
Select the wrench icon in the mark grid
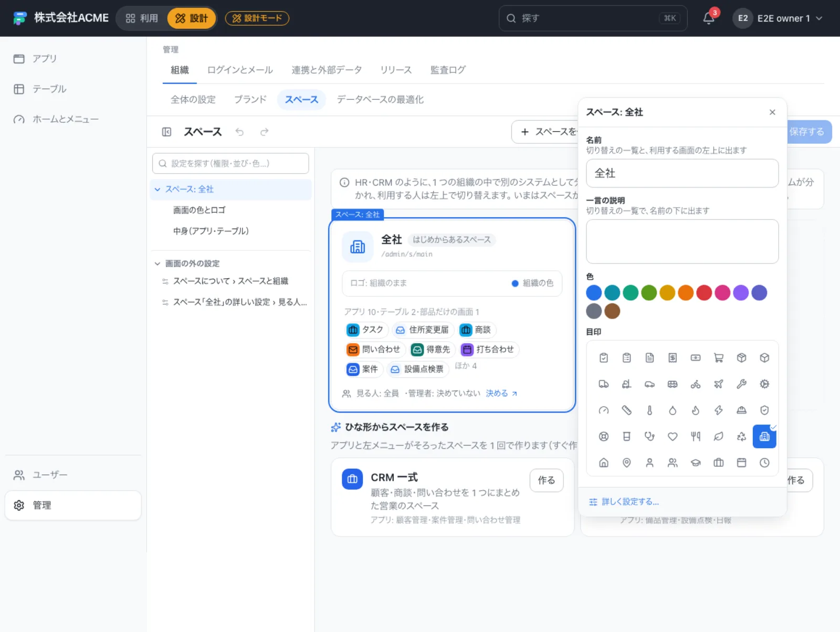(741, 384)
